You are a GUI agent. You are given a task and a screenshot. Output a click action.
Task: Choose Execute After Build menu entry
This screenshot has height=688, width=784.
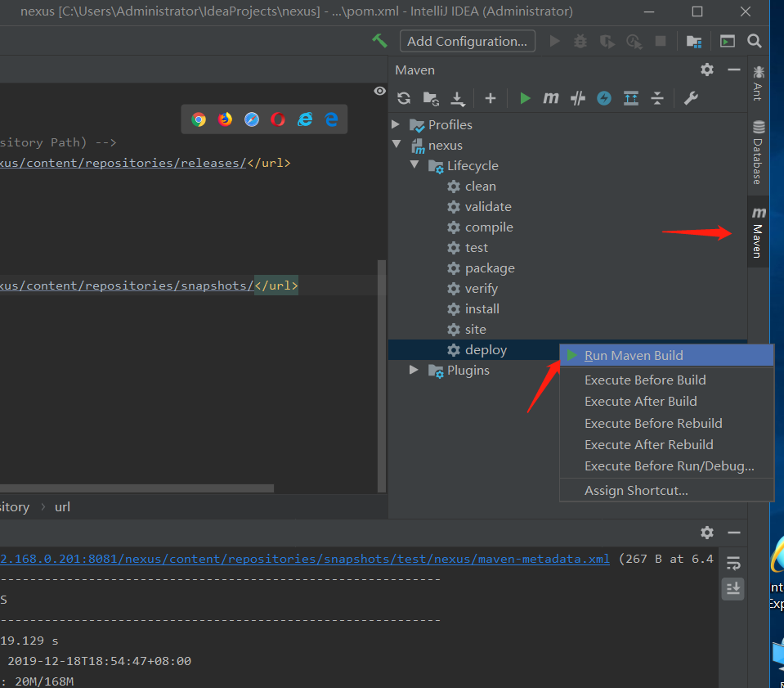666,402
